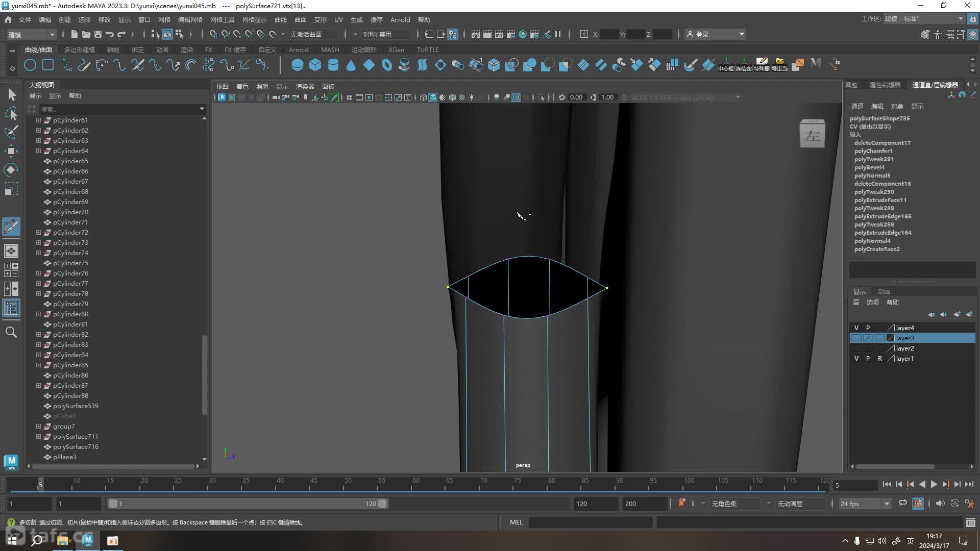Image resolution: width=980 pixels, height=551 pixels.
Task: Toggle loop playback icon
Action: 902,503
